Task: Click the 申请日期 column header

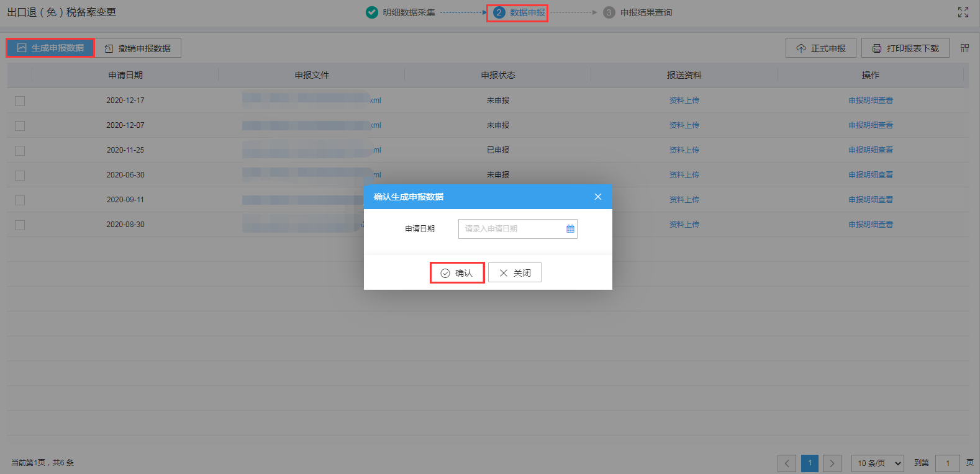Action: pos(125,75)
